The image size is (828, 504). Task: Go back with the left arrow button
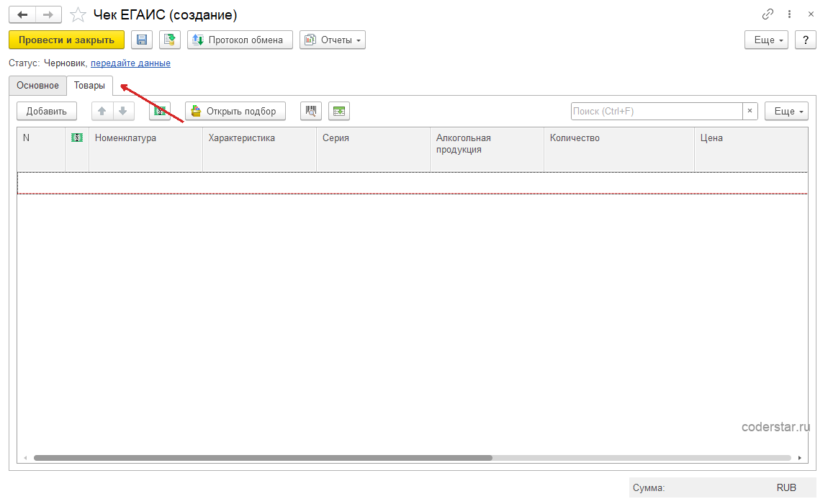[22, 15]
